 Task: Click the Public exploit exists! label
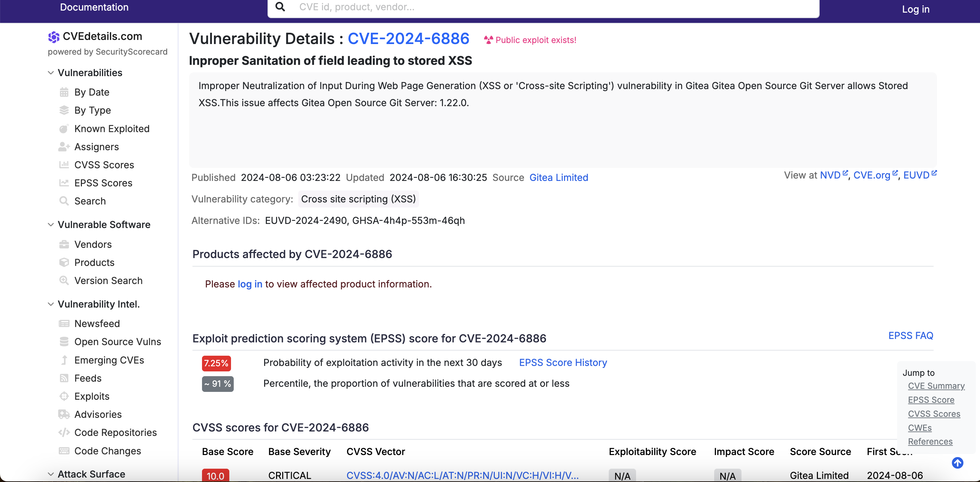(x=536, y=40)
